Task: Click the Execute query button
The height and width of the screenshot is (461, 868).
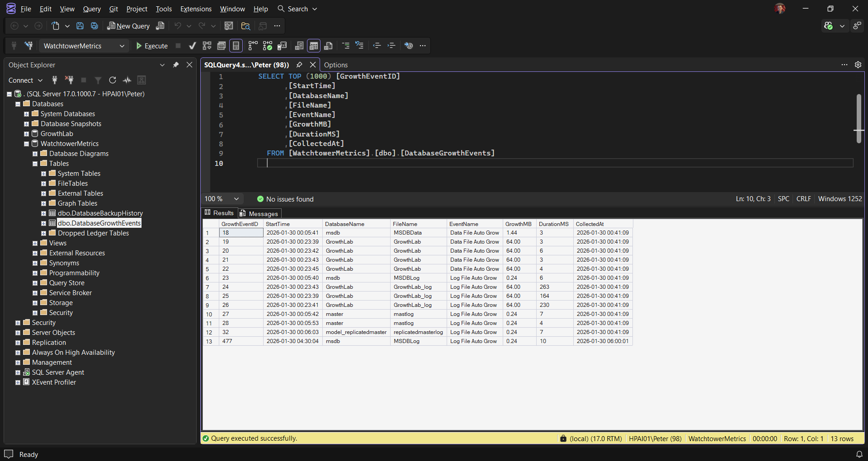Action: pyautogui.click(x=152, y=46)
